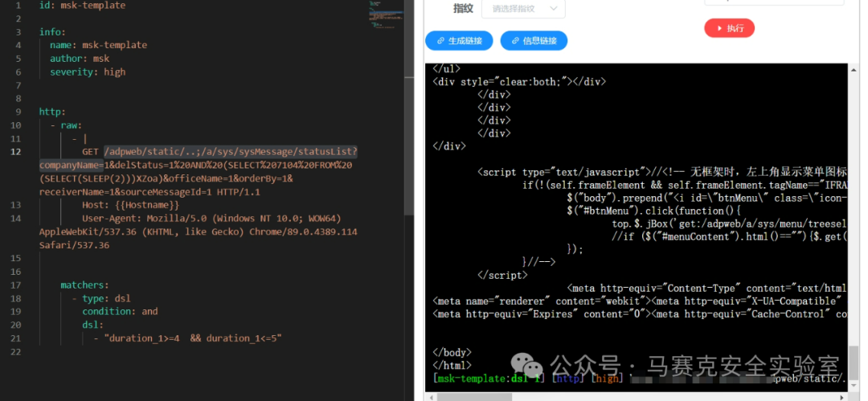Click the "condition: and" line

pos(120,312)
